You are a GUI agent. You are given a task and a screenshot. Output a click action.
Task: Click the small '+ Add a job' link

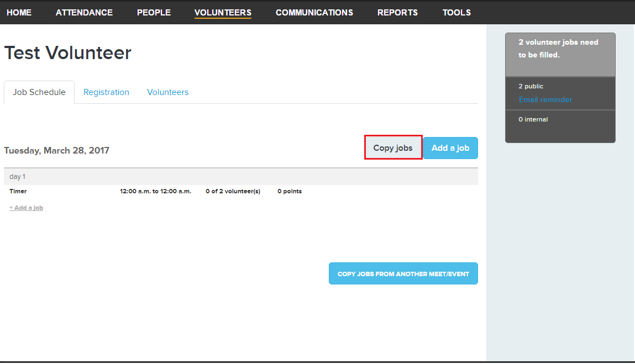27,208
